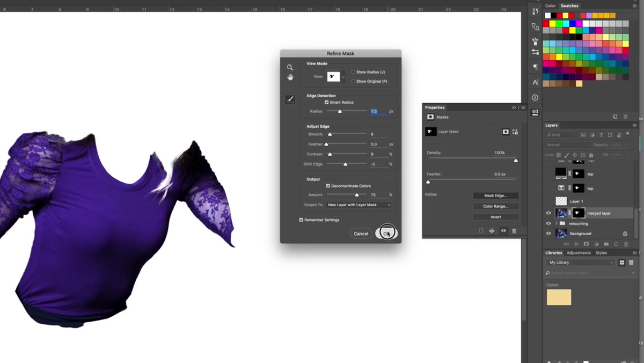The width and height of the screenshot is (644, 363).
Task: Toggle the Smart Radius checkbox
Action: (326, 102)
